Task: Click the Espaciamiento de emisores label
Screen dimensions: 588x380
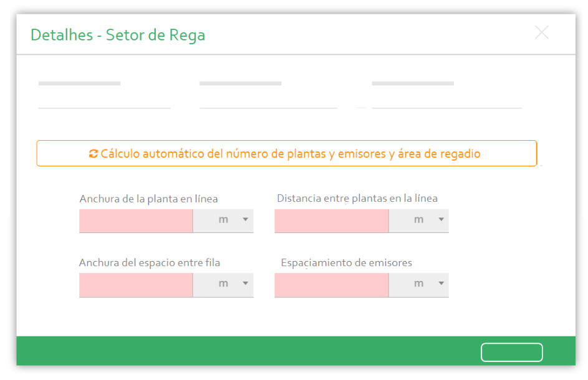Action: click(346, 263)
